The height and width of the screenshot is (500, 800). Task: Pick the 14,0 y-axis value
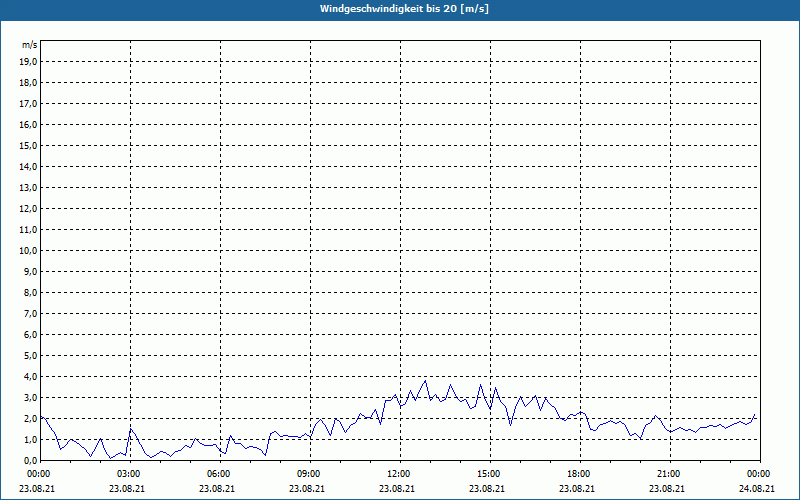[28, 166]
